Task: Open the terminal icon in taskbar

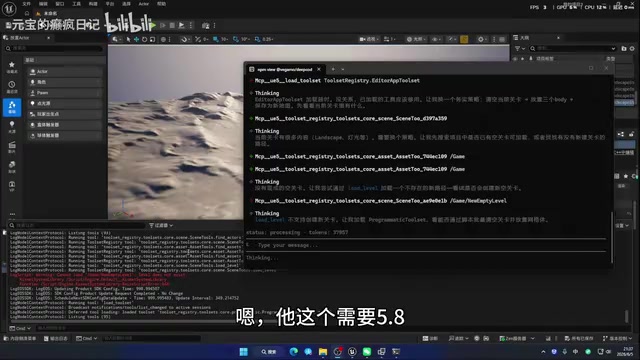Action: pos(396,351)
